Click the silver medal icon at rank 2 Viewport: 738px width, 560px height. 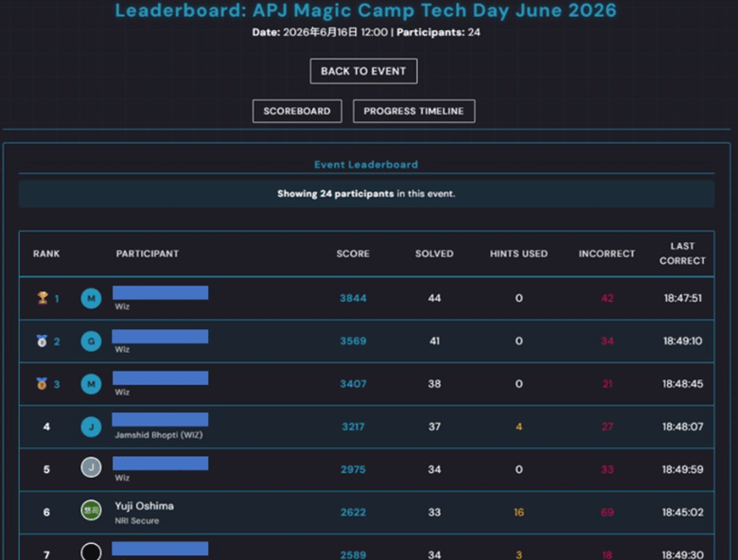(42, 341)
